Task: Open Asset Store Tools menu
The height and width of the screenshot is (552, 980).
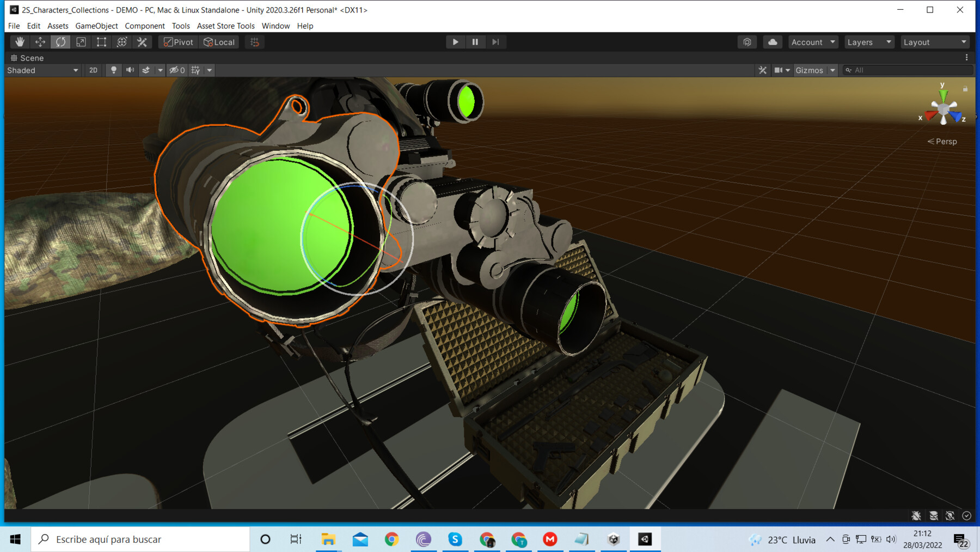Action: [225, 26]
